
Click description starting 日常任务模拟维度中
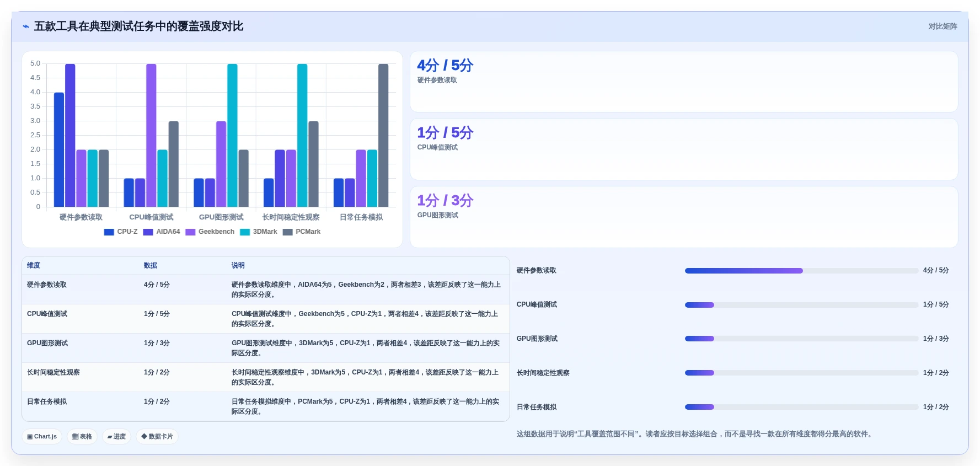pos(366,406)
